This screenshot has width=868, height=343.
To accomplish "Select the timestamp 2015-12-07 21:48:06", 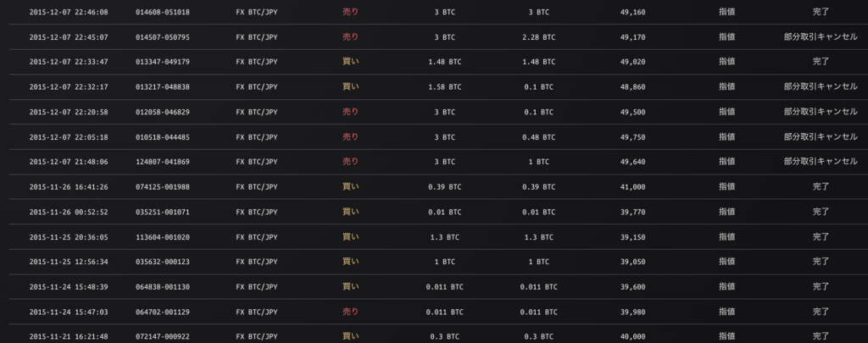I will coord(69,162).
